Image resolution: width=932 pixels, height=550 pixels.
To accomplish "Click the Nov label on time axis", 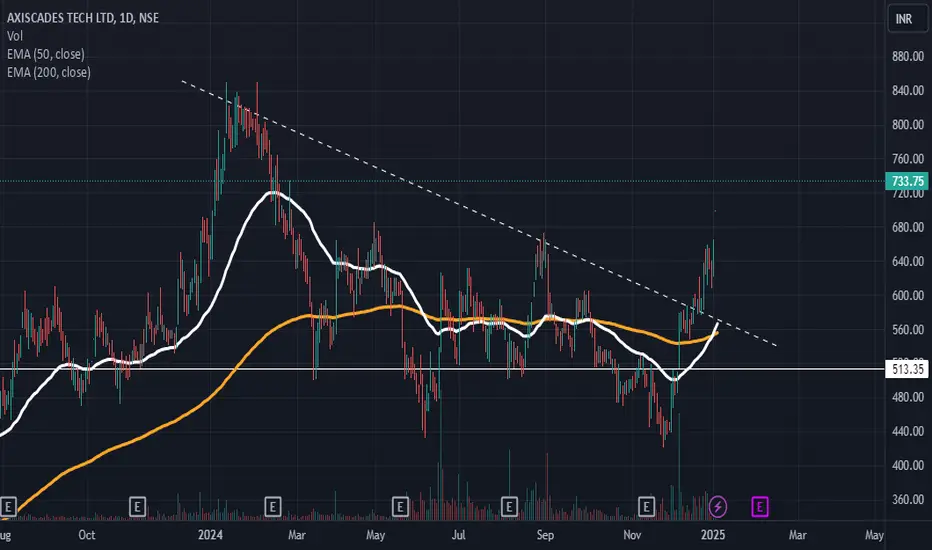I will click(x=632, y=535).
